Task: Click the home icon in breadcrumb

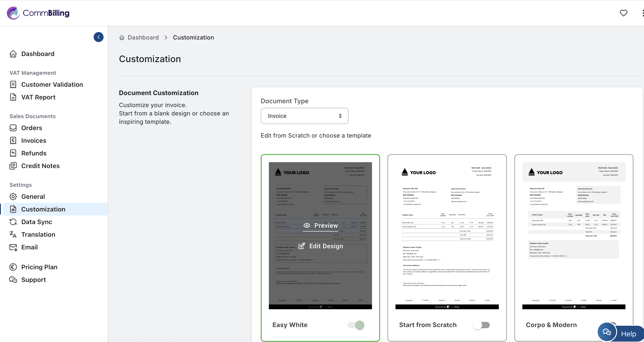Action: 122,37
